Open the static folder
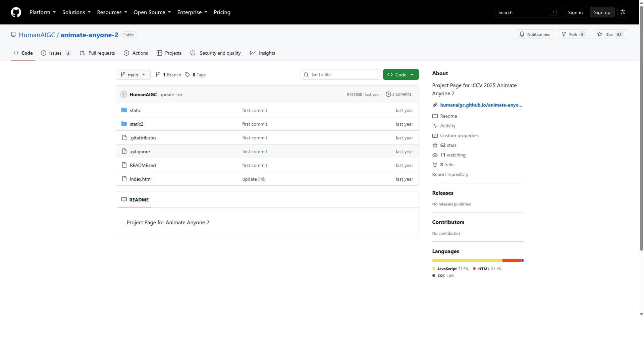The width and height of the screenshot is (644, 362). tap(135, 110)
